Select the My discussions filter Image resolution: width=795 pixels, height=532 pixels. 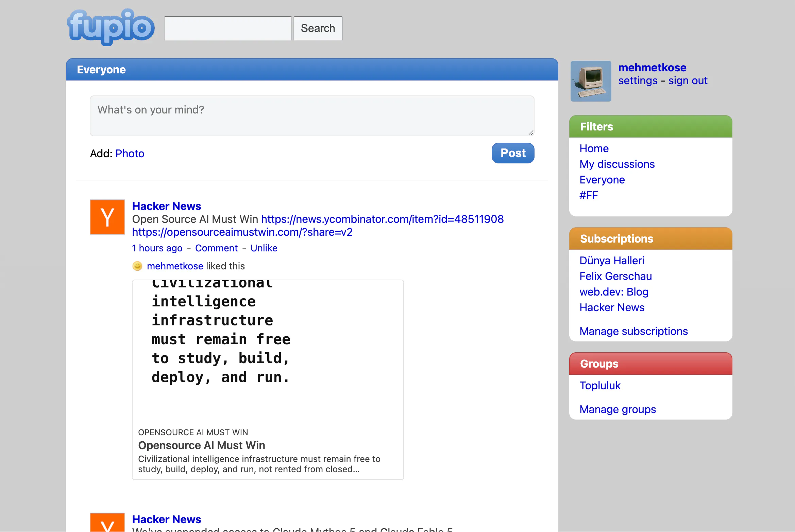click(x=617, y=164)
